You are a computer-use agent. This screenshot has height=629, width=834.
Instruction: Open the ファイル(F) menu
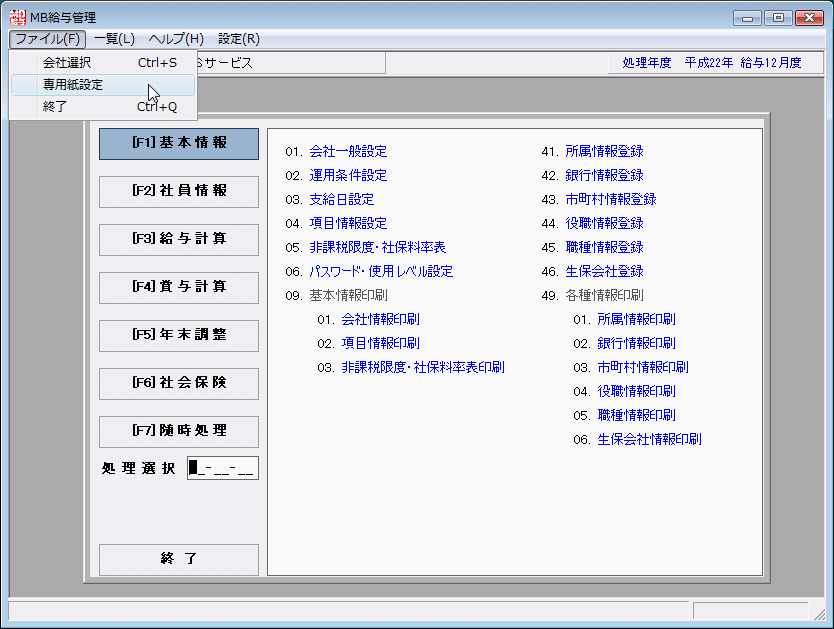pyautogui.click(x=47, y=39)
